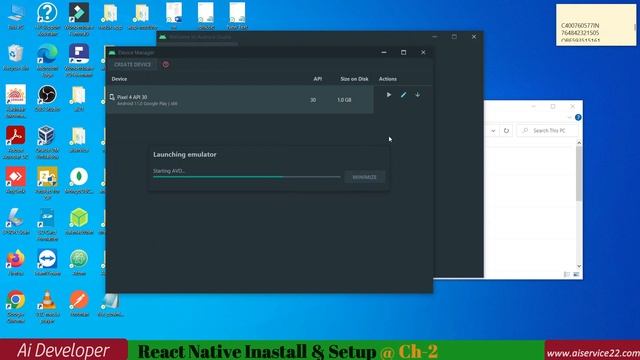Click the Device column header
The height and width of the screenshot is (360, 640).
119,79
